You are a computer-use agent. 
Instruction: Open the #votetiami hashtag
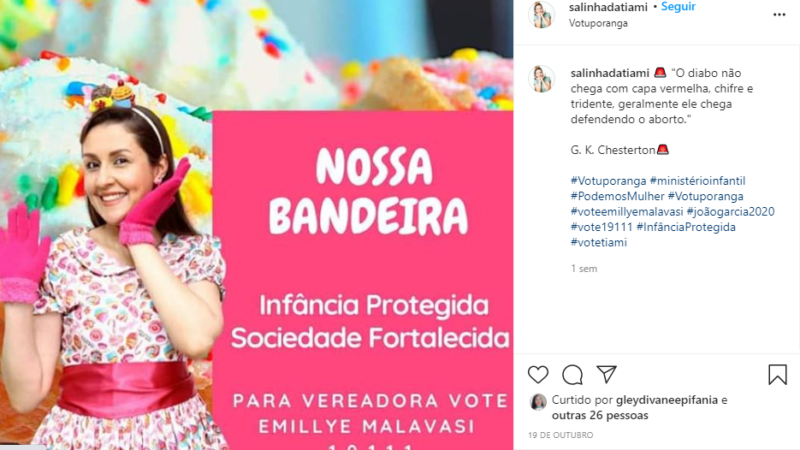598,242
